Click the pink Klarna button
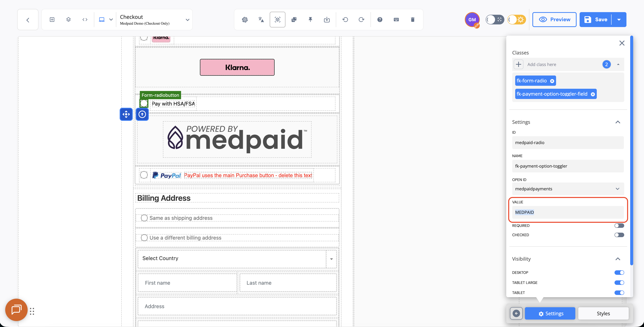Screen dimensions: 644x327 (x=237, y=67)
